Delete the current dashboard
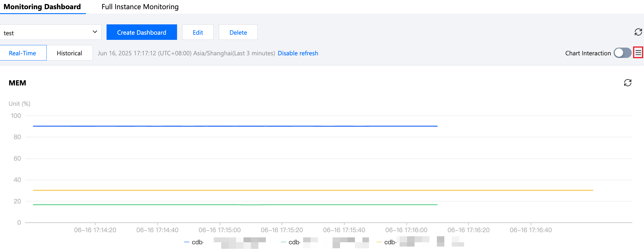 (x=238, y=32)
